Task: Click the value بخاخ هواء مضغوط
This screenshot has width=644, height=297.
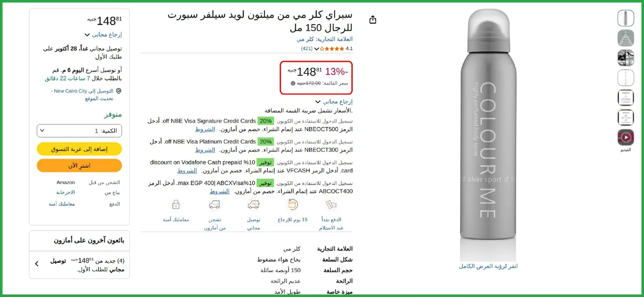Action: click(x=279, y=259)
